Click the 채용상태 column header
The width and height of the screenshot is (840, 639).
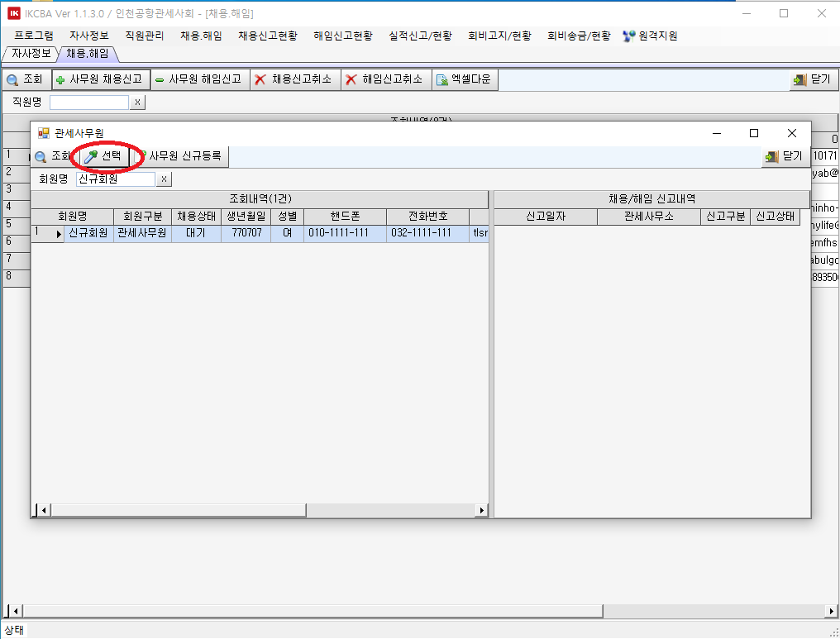[197, 217]
